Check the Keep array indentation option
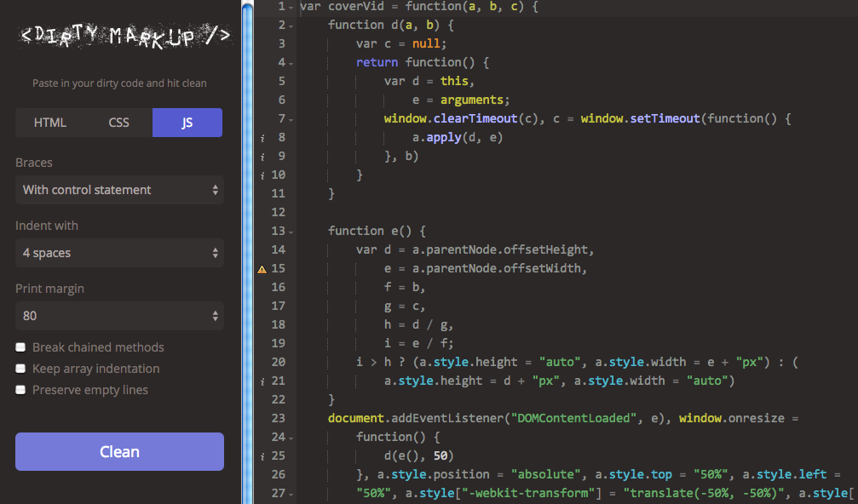 pyautogui.click(x=20, y=368)
